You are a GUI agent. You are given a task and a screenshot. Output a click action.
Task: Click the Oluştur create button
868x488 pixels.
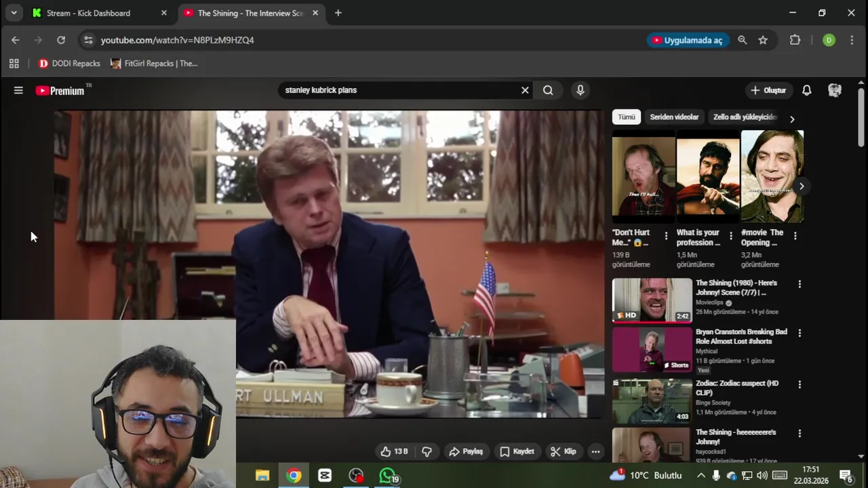point(768,90)
